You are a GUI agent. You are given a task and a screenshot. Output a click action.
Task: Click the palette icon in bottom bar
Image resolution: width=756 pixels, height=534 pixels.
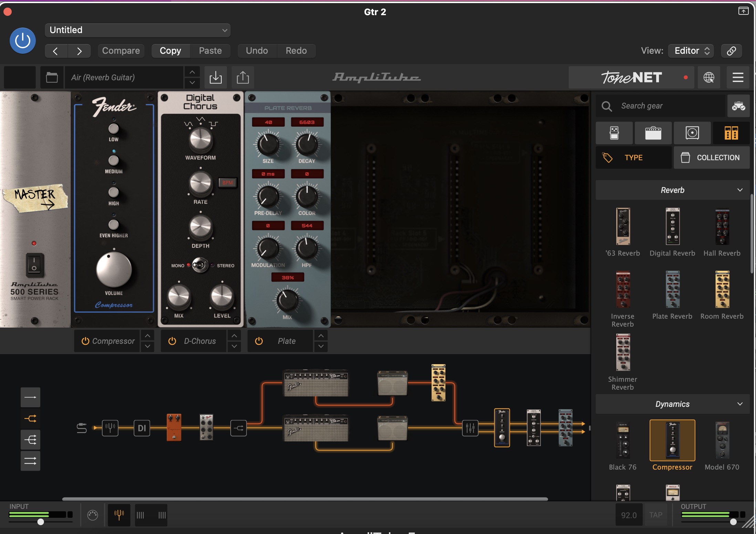[x=93, y=515]
